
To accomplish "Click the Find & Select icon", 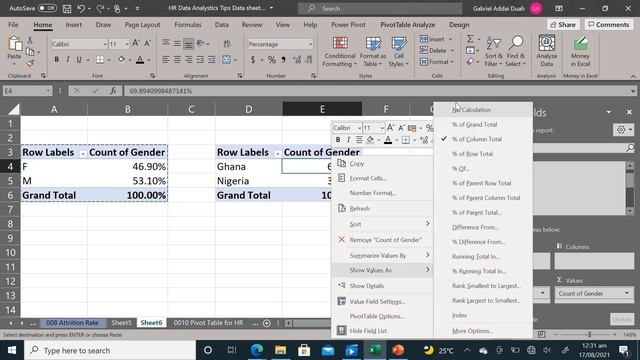I will coord(516,43).
